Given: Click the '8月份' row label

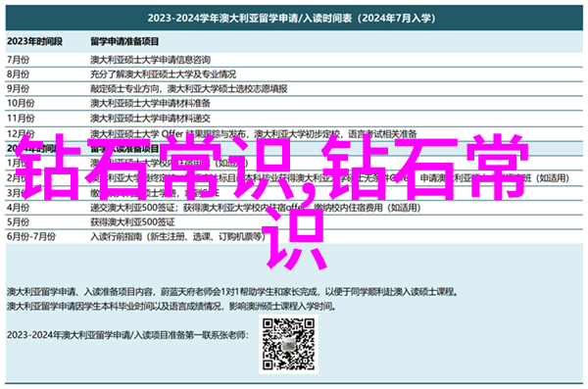Looking at the screenshot, I should [x=18, y=74].
